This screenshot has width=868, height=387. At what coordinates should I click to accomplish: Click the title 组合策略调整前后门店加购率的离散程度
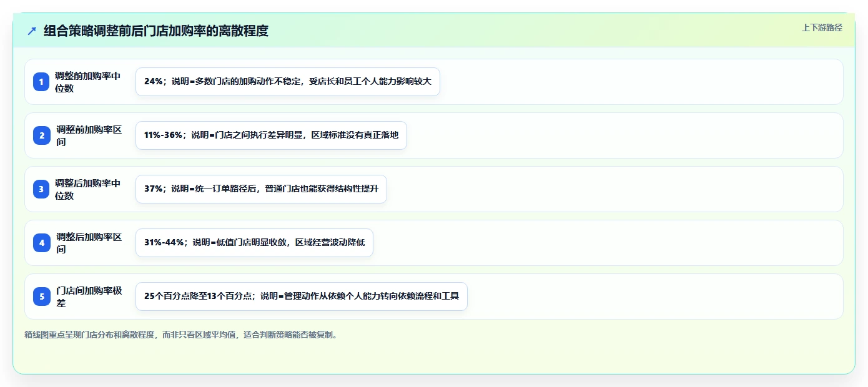tap(156, 31)
